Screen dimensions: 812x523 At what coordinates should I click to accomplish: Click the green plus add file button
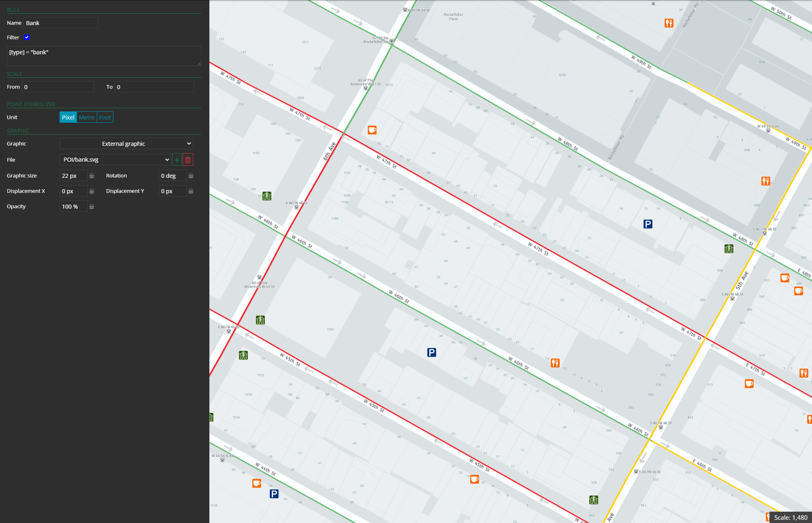[177, 160]
